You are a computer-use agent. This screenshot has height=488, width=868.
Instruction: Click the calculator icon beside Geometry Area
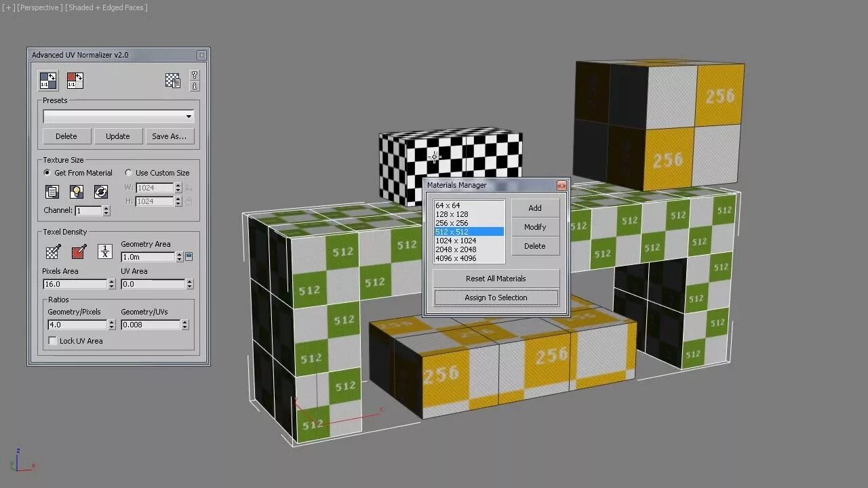pyautogui.click(x=189, y=257)
